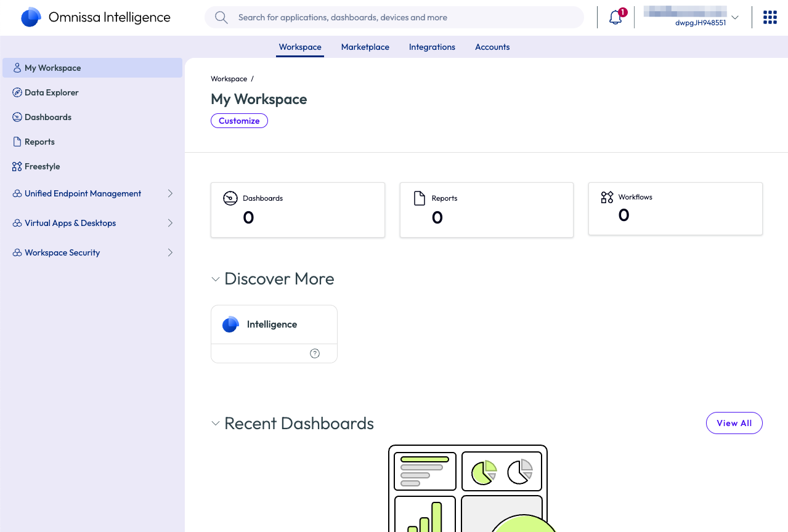Click the Customize button
The image size is (788, 532).
(x=239, y=121)
